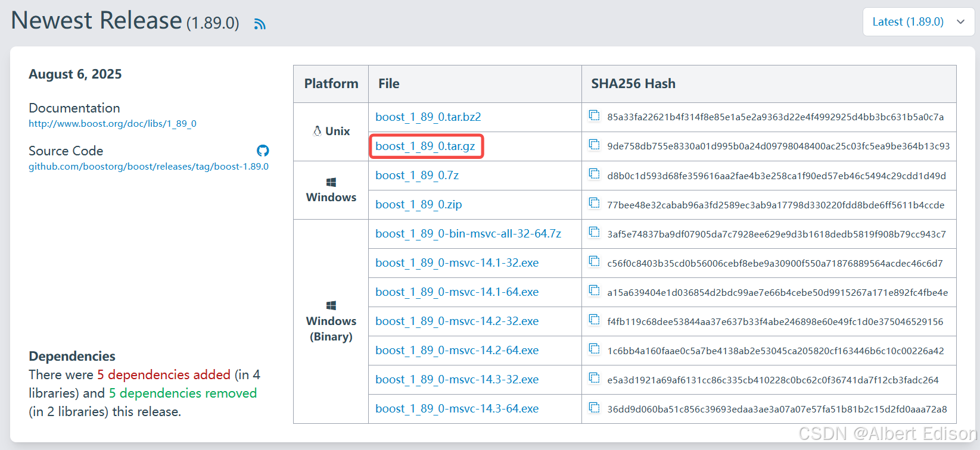980x450 pixels.
Task: Select the hash starting with 36dd9d06
Action: [777, 409]
